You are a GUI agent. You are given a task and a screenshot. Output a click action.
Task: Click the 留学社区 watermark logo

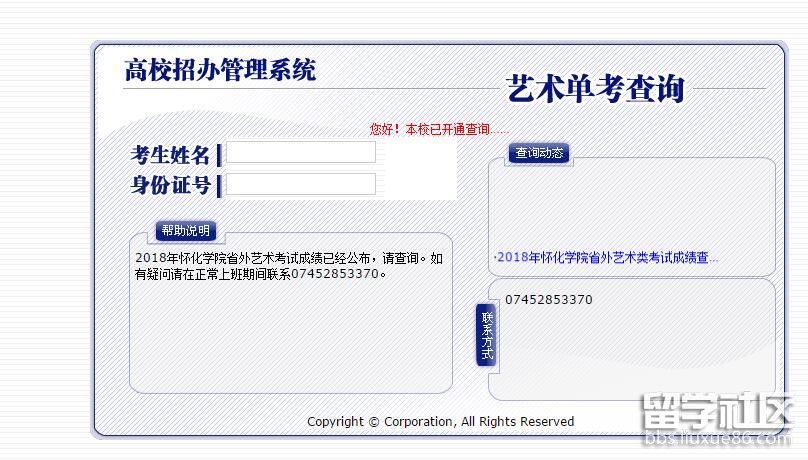point(715,410)
